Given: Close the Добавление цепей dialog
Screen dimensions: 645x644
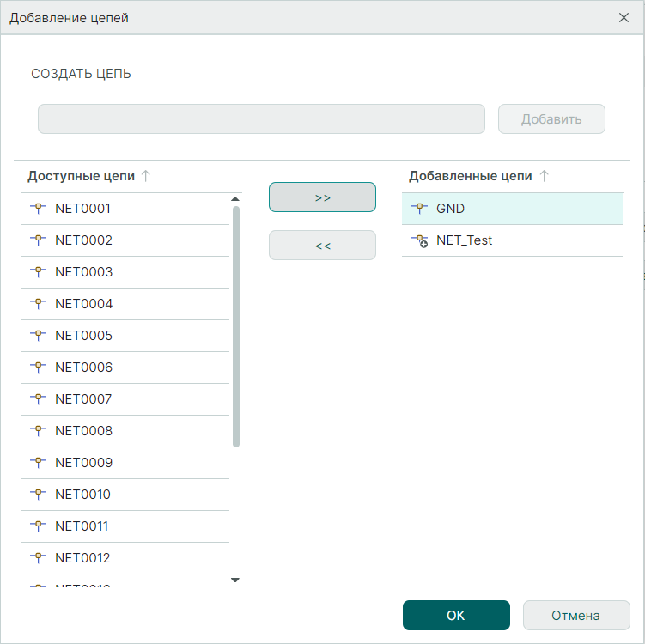Looking at the screenshot, I should [x=624, y=17].
